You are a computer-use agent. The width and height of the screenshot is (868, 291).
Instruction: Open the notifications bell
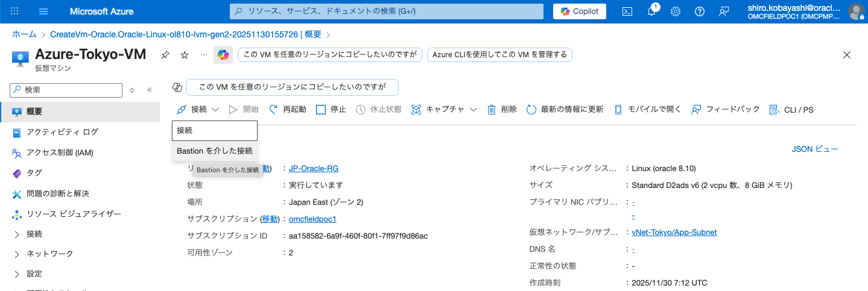[651, 11]
